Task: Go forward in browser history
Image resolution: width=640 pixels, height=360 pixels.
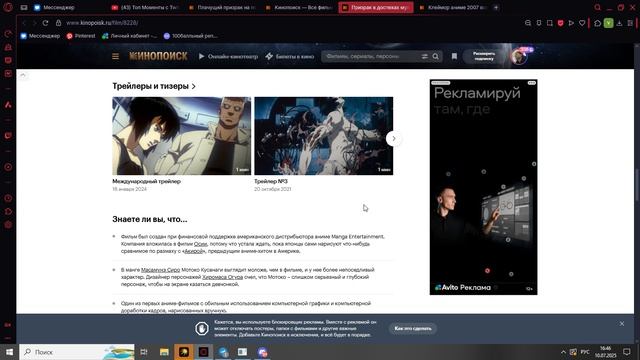Action: point(34,23)
